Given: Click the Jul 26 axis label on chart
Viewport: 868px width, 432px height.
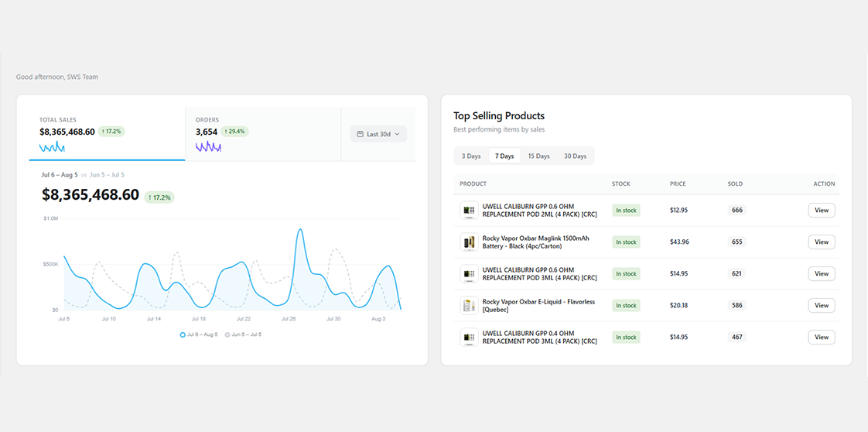Looking at the screenshot, I should 289,319.
